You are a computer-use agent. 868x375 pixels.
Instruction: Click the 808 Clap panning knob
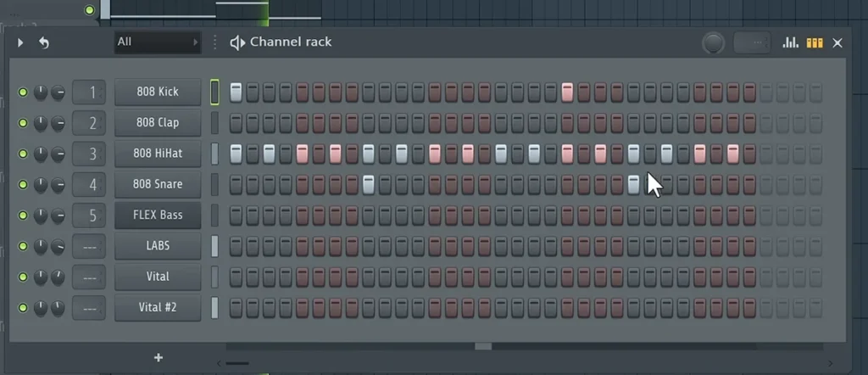click(41, 123)
